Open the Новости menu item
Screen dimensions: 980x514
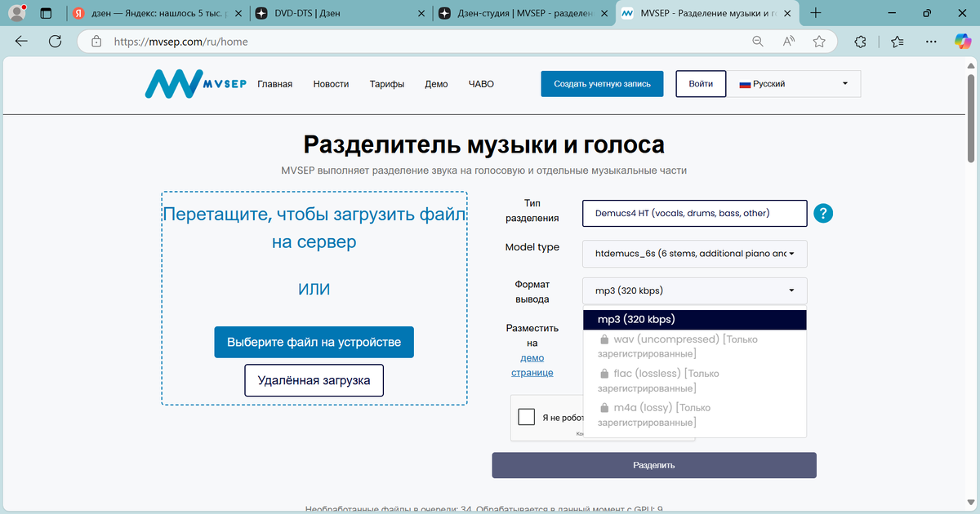[x=331, y=84]
